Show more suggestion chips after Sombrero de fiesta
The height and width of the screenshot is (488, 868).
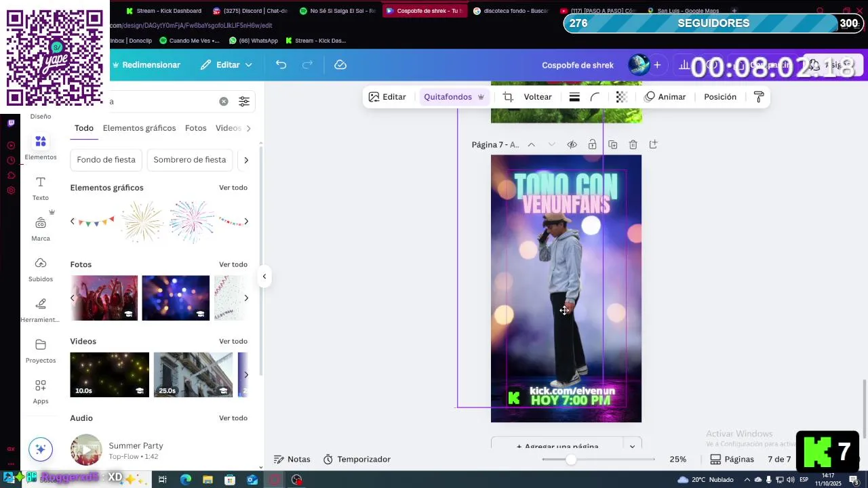(246, 160)
